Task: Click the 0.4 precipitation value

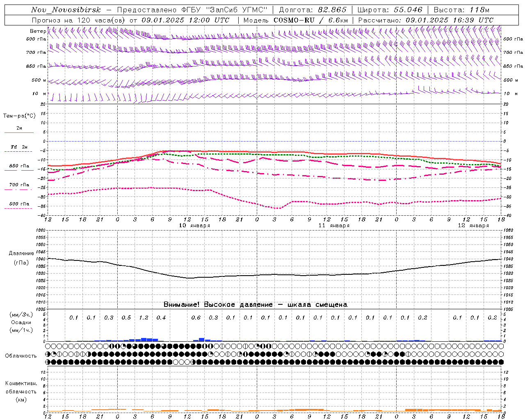Action: pyautogui.click(x=161, y=317)
